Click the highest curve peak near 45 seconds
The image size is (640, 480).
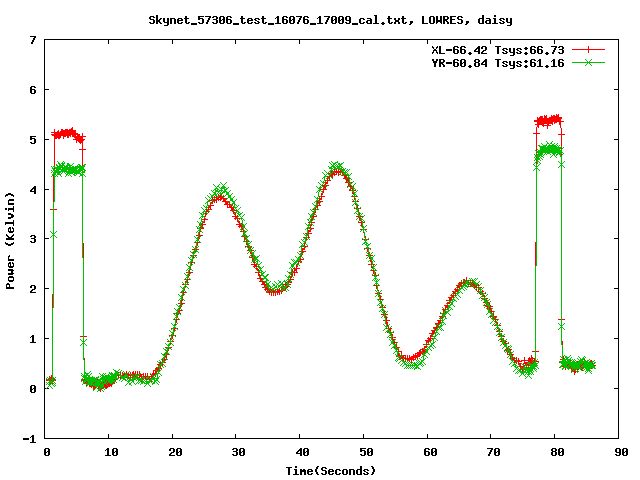337,169
